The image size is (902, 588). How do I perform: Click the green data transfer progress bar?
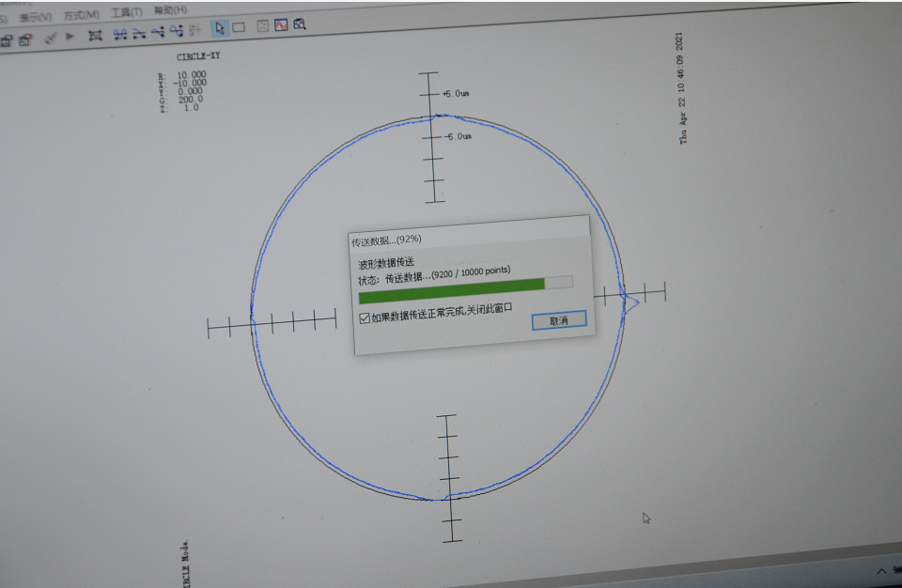[452, 286]
